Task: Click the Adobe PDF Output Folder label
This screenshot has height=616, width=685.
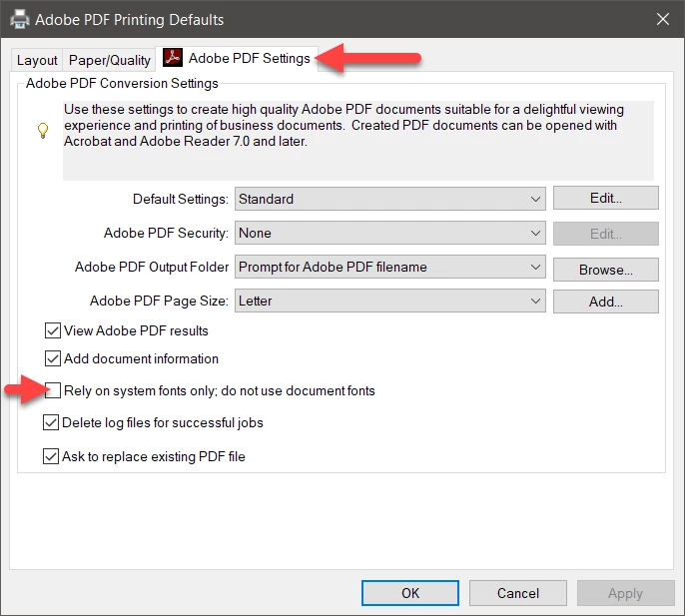Action: click(x=152, y=267)
